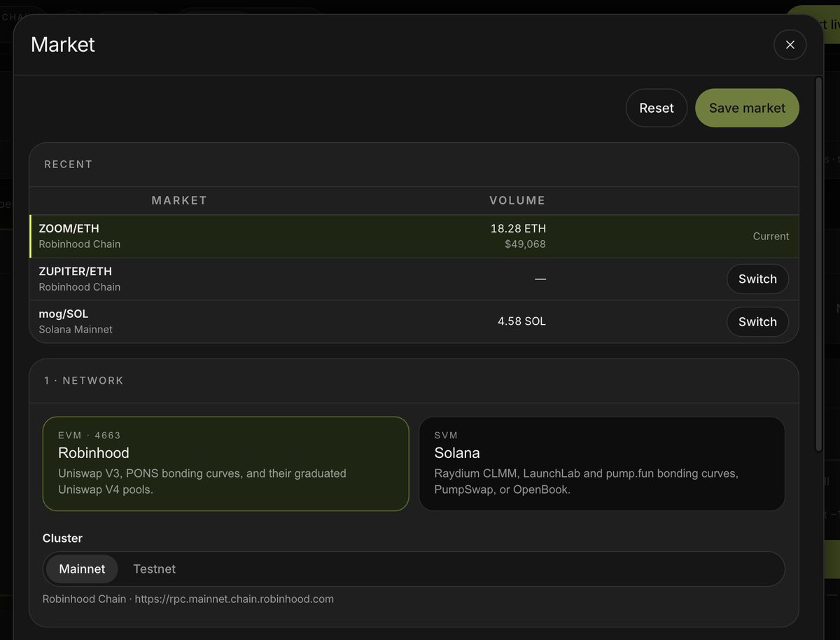
Task: Click the MARKET column header
Action: (x=179, y=200)
